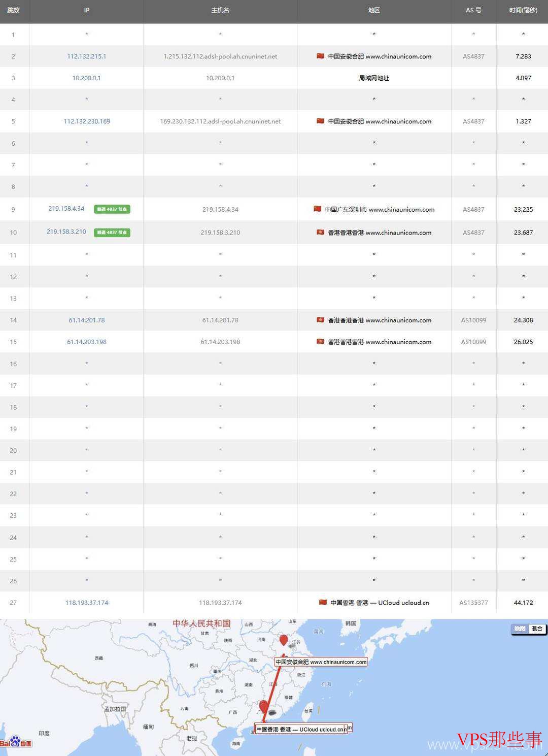Open IP link 219.158.3.210
This screenshot has height=756, width=548.
click(66, 232)
